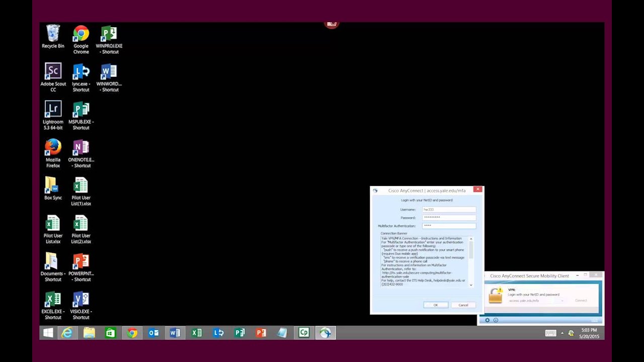Open the Recycle Bin desktop icon
644x362 pixels.
coord(53,37)
